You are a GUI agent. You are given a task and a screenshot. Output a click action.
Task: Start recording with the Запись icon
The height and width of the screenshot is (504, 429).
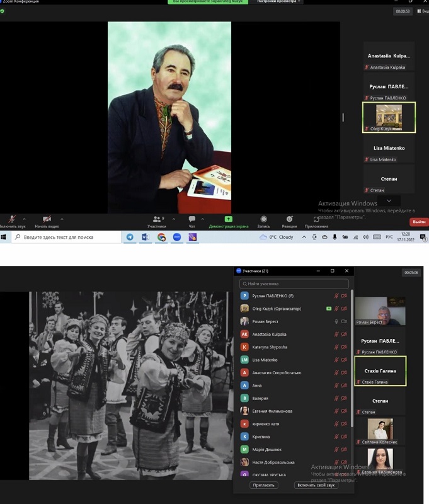(x=263, y=219)
